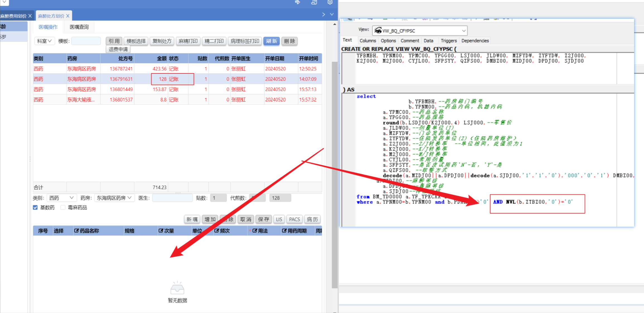Click the tab scroll right chevron

(324, 15)
